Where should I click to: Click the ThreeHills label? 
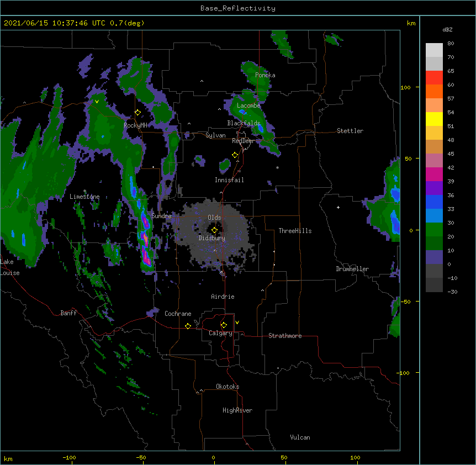point(295,231)
